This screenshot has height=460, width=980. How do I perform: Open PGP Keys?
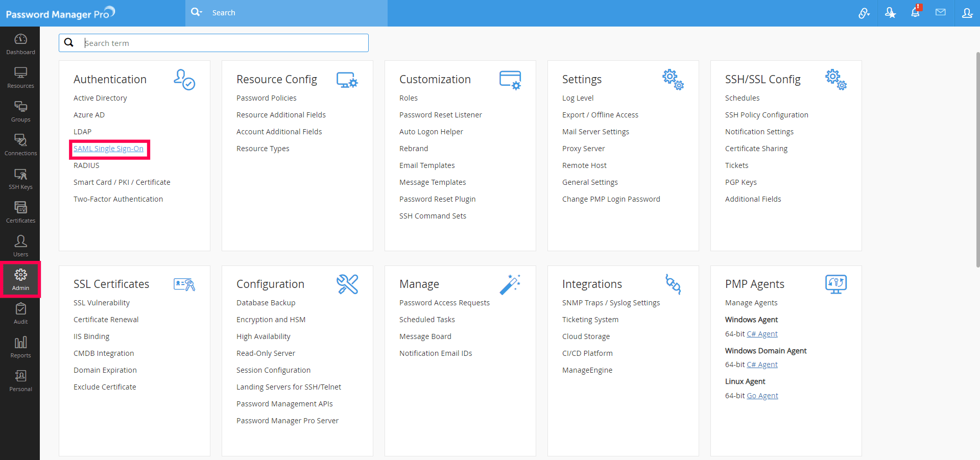(x=740, y=182)
